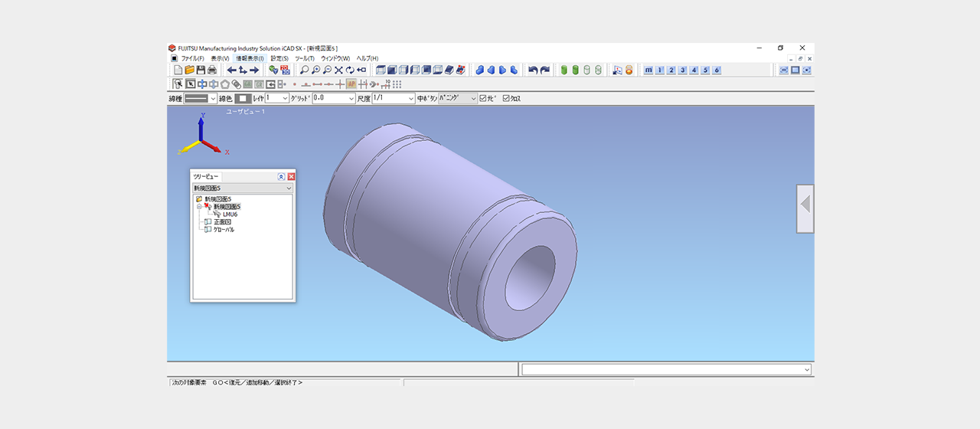Click the Undo arrow icon
Screen dimensions: 980x429
click(x=534, y=70)
